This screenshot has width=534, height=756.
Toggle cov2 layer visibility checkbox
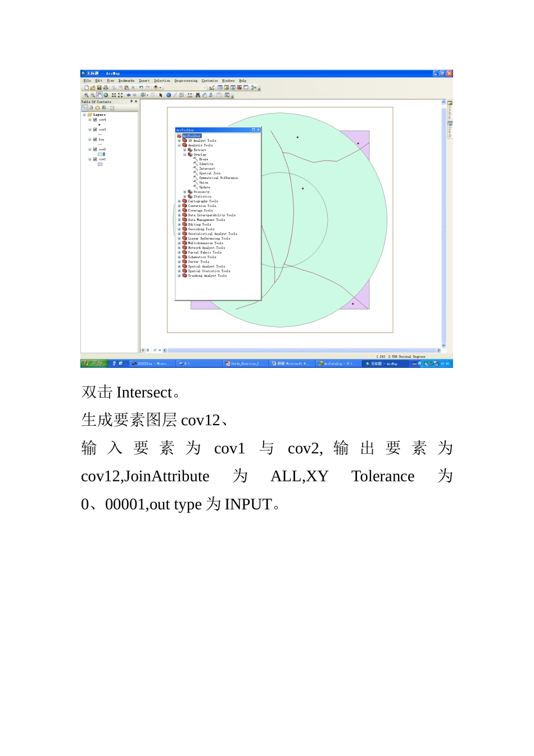[95, 150]
